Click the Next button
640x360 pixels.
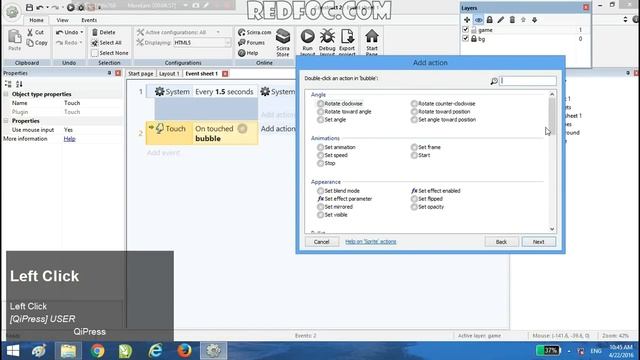[538, 242]
